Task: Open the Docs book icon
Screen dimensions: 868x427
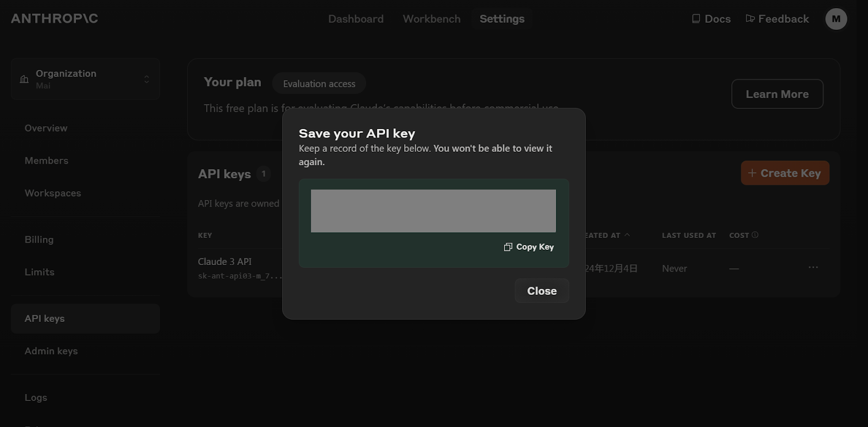Action: 696,19
